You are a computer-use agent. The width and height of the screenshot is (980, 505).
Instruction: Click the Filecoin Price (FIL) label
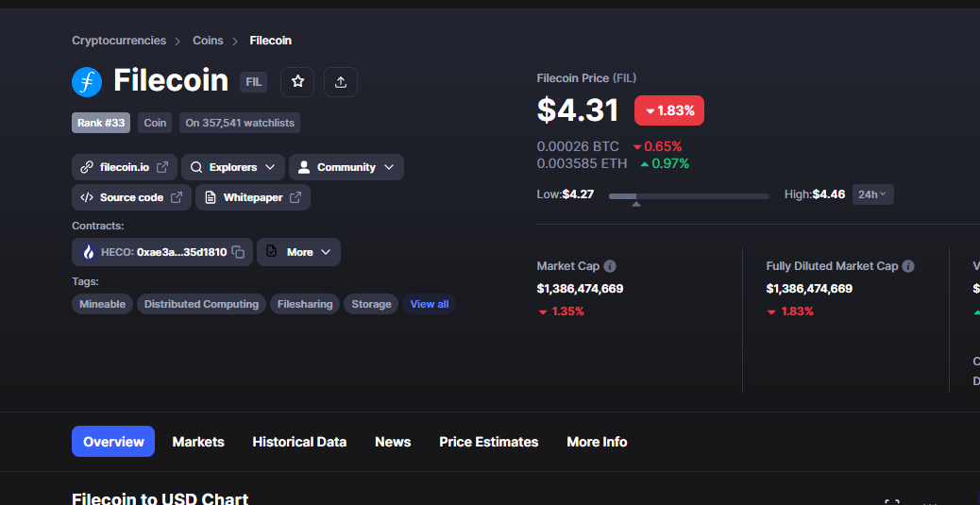point(587,78)
